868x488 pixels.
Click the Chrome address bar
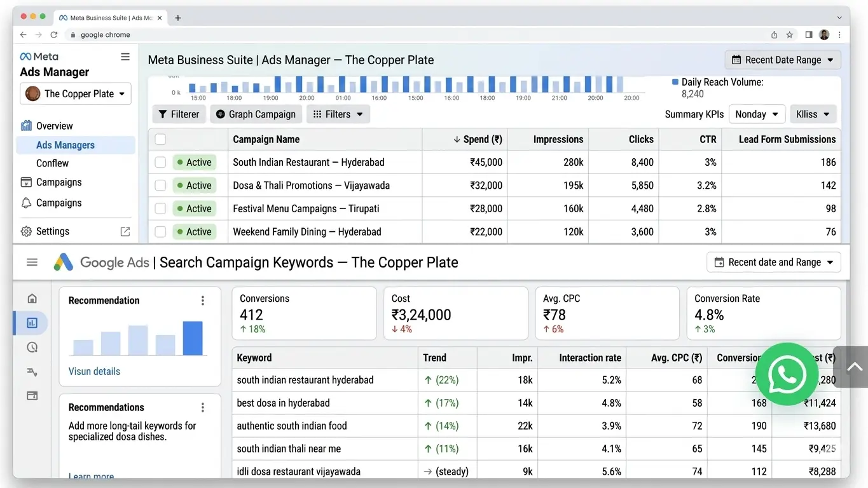tap(417, 35)
